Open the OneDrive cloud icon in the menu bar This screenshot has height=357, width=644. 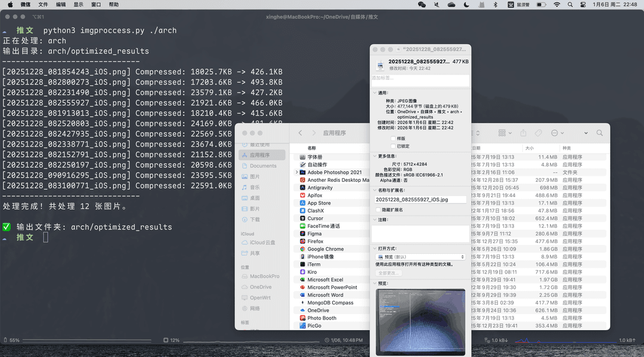[x=451, y=5]
